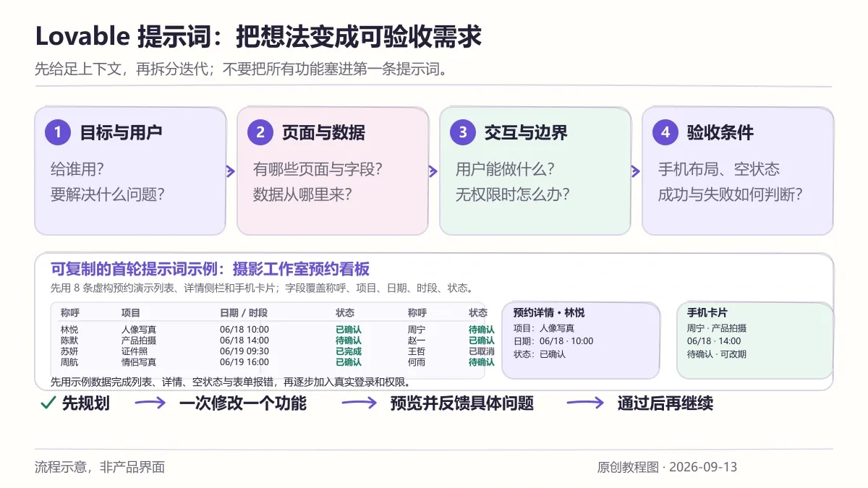Click the description starting with 先用 8 条虚构预约

(x=262, y=288)
